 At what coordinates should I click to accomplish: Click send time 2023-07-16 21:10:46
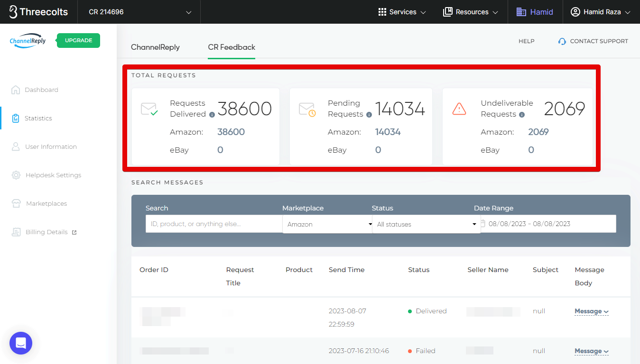(359, 351)
